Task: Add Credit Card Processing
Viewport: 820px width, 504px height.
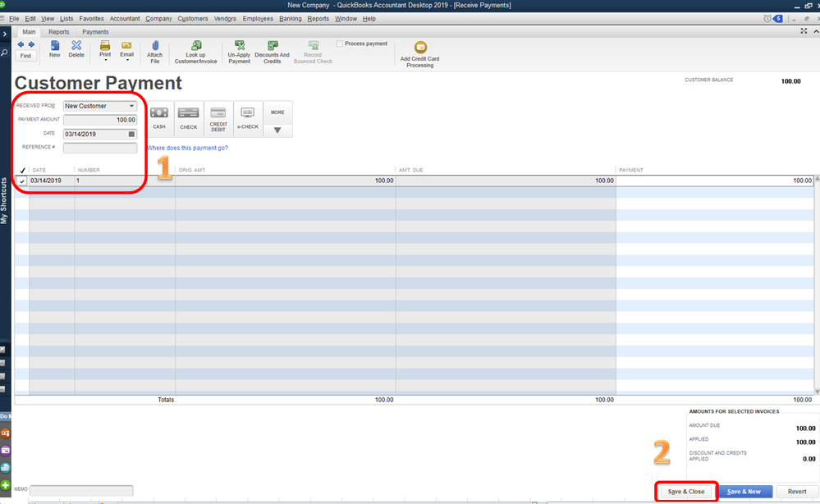Action: (420, 54)
